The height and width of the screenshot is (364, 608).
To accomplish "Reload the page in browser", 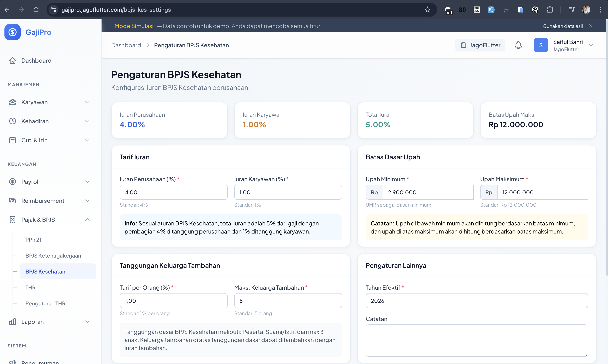I will [36, 9].
